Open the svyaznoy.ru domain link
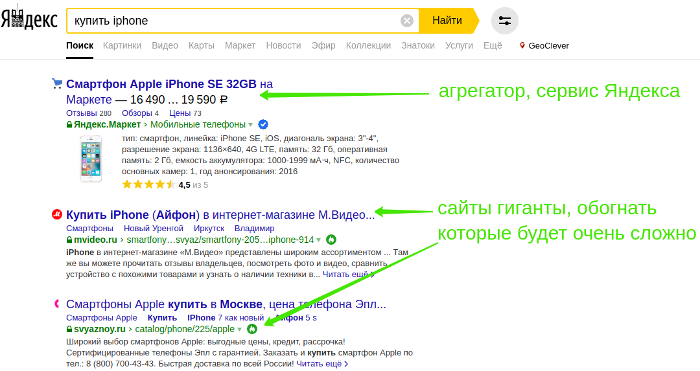The width and height of the screenshot is (700, 371). pos(100,329)
